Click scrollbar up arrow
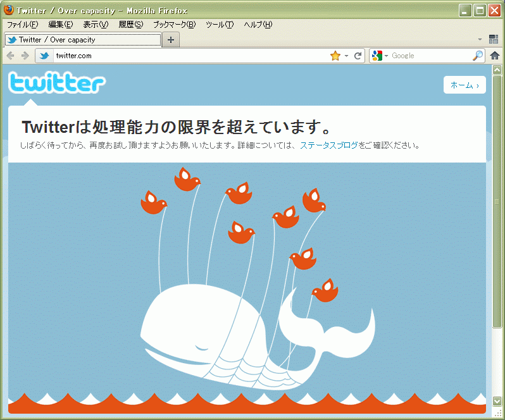 coord(497,70)
